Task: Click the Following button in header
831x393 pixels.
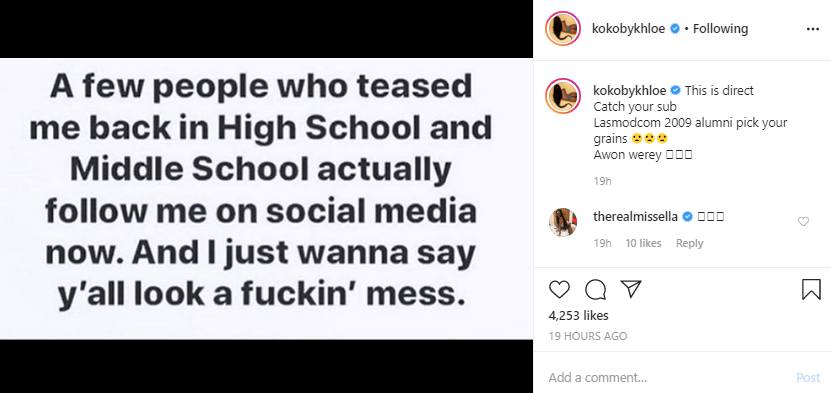Action: click(x=720, y=29)
